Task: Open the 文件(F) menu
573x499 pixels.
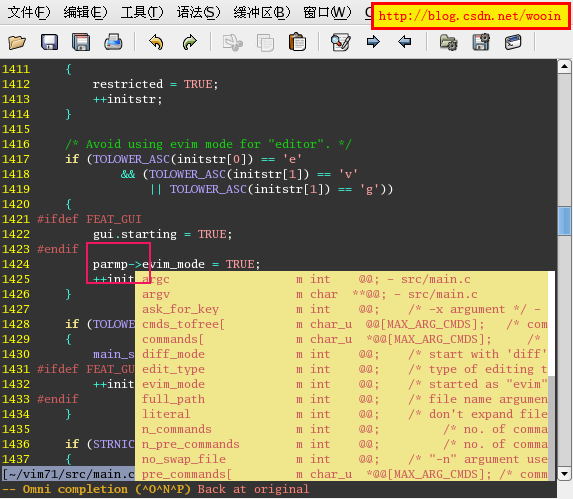Action: [x=29, y=12]
